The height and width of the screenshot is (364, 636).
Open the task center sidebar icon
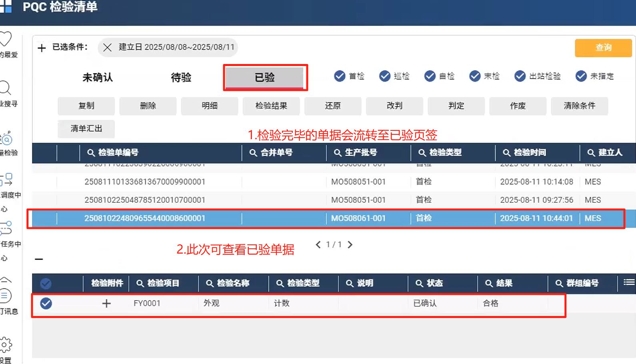tap(6, 228)
